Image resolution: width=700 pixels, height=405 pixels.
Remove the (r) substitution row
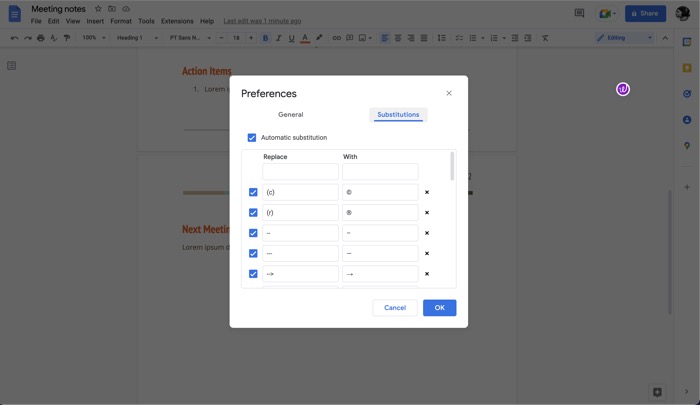[427, 213]
